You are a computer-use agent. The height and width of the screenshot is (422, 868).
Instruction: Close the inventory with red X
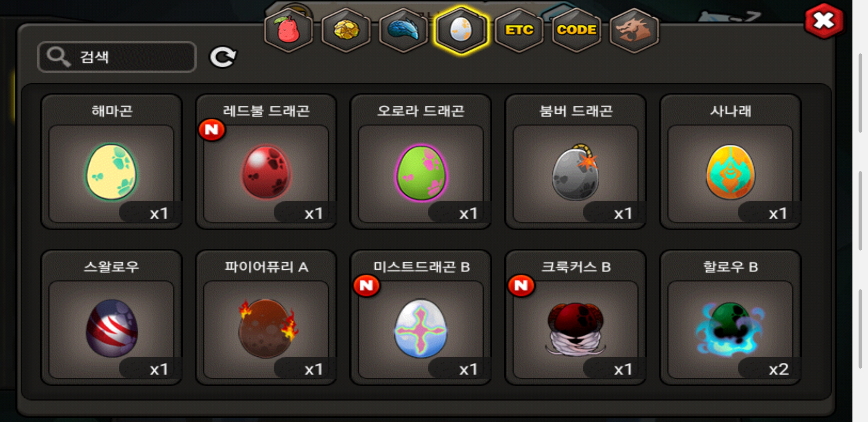coord(824,21)
